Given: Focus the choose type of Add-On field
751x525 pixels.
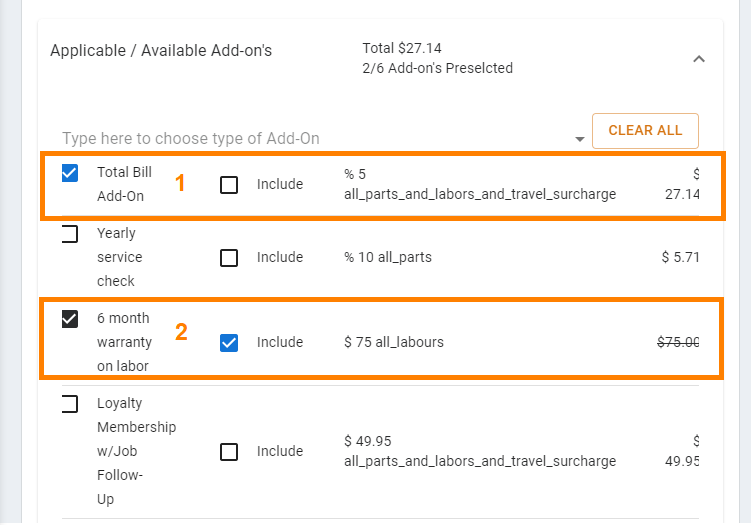Looking at the screenshot, I should [x=318, y=138].
